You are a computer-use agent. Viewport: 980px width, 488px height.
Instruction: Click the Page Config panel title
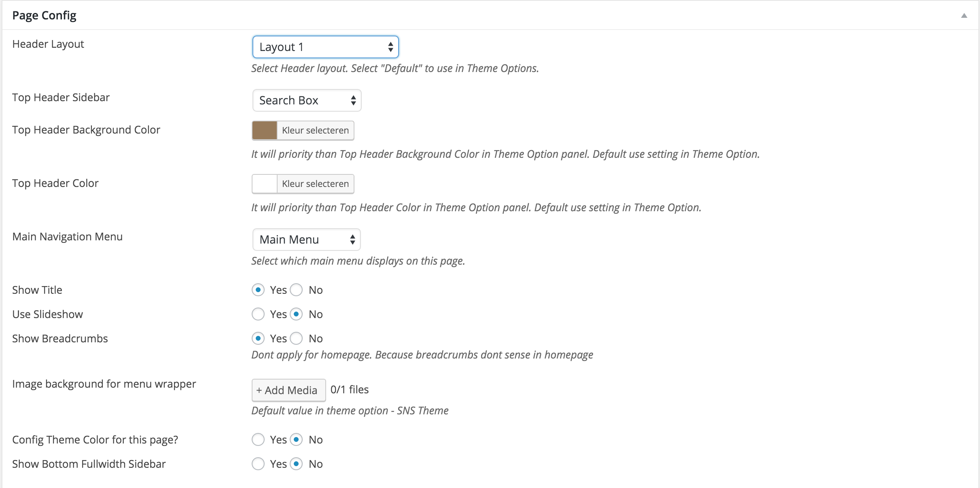click(x=45, y=15)
